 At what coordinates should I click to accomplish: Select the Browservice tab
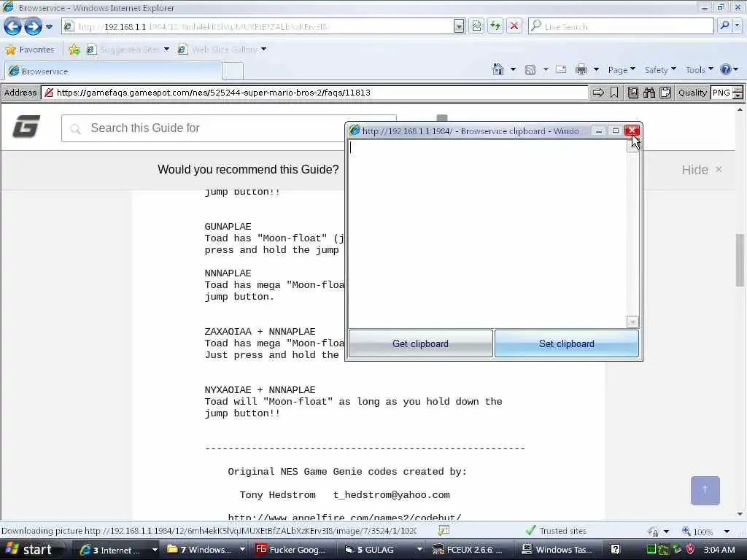[113, 71]
